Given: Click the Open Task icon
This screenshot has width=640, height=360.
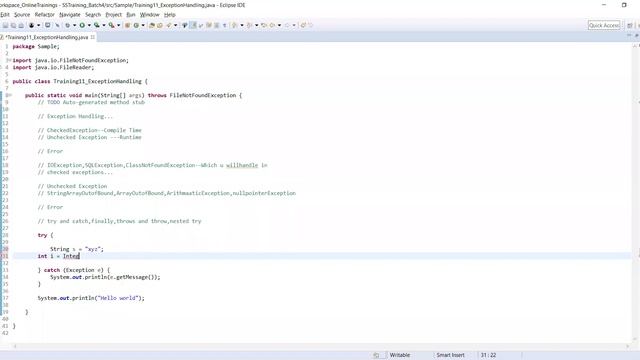Looking at the screenshot, I should coord(160,25).
